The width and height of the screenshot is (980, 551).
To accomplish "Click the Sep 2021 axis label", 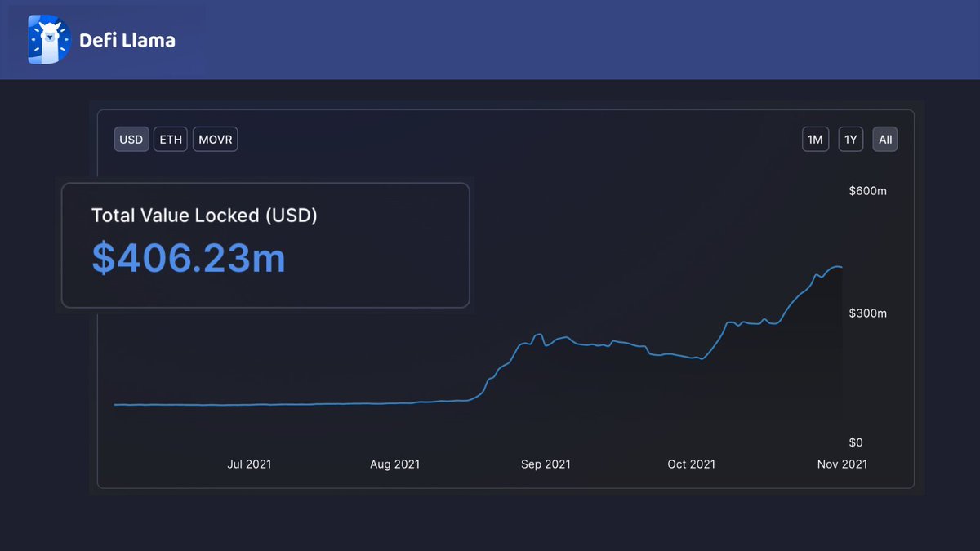I will click(x=546, y=464).
